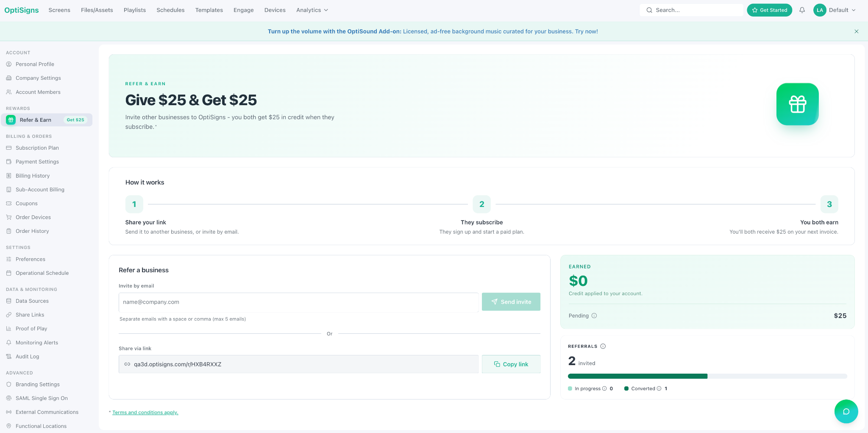This screenshot has width=868, height=433.
Task: Click the Order Devices cart icon
Action: (x=9, y=217)
